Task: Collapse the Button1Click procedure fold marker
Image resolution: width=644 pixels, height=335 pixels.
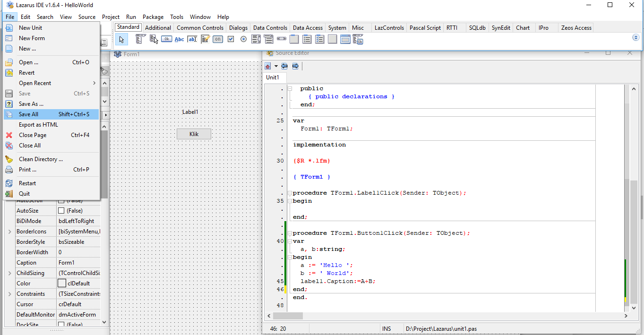Action: pos(290,233)
